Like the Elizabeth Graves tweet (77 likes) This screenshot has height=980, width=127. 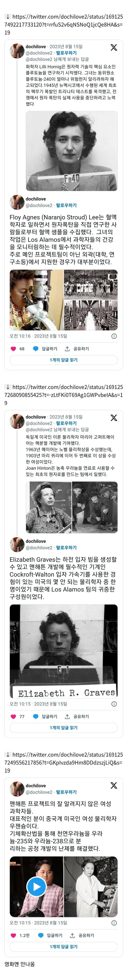pos(13,716)
